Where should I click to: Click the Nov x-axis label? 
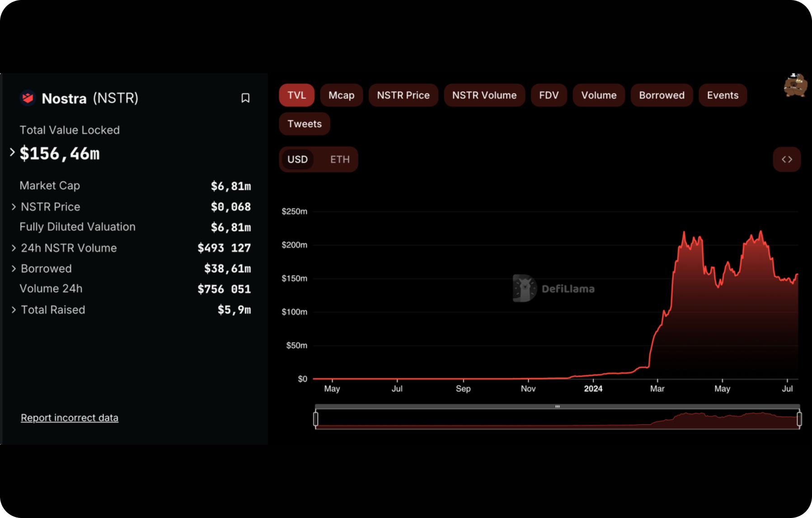tap(528, 389)
